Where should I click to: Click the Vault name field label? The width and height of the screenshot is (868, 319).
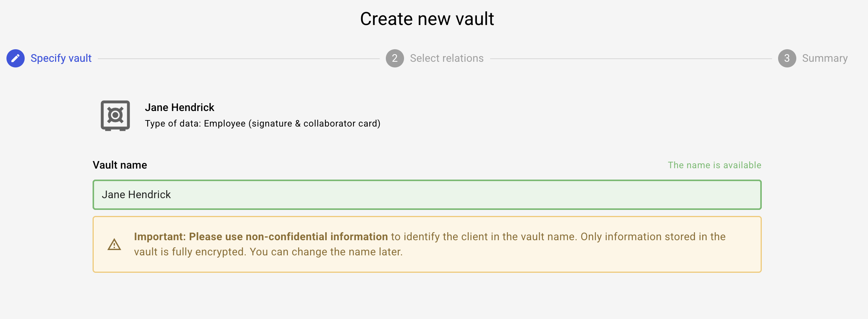pyautogui.click(x=120, y=165)
